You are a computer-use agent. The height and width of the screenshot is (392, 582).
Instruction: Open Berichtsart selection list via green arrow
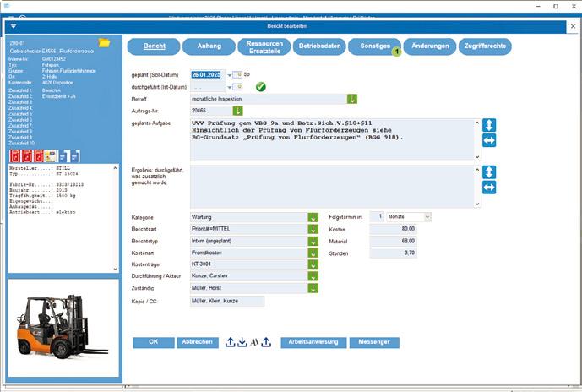tap(313, 229)
